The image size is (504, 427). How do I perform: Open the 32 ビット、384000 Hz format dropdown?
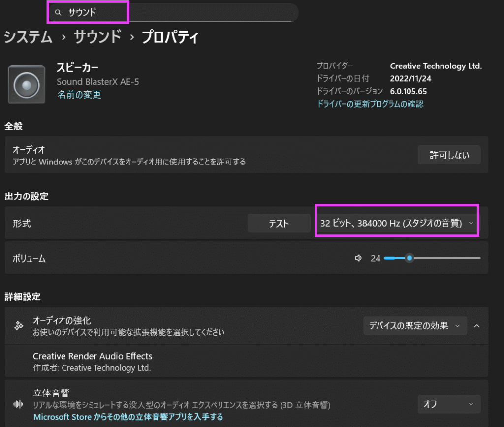397,223
